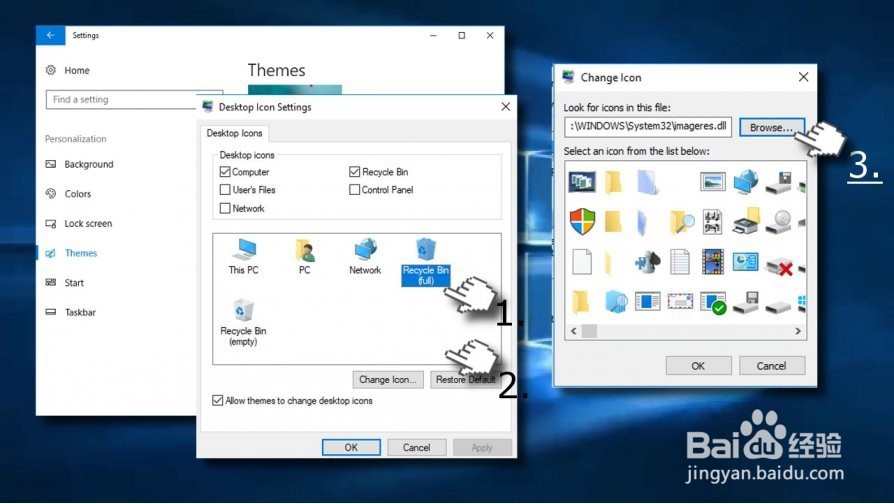The width and height of the screenshot is (894, 504).
Task: Close the Desktop Icon Settings dialog
Action: [505, 107]
